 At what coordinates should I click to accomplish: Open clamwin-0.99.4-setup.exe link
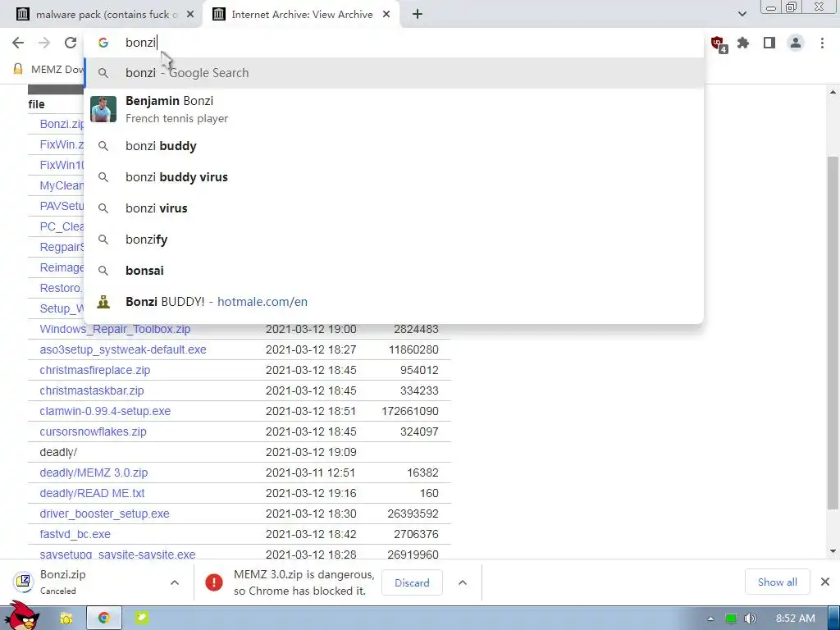pyautogui.click(x=105, y=412)
